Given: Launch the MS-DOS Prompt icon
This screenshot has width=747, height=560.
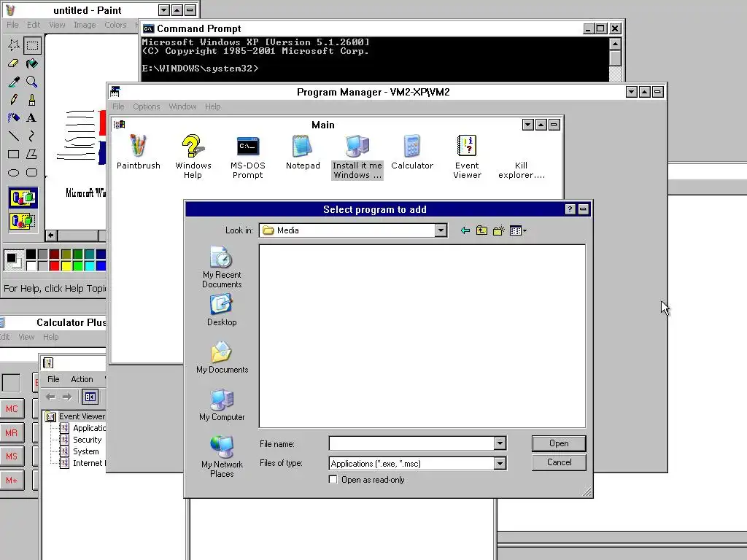Looking at the screenshot, I should (248, 156).
